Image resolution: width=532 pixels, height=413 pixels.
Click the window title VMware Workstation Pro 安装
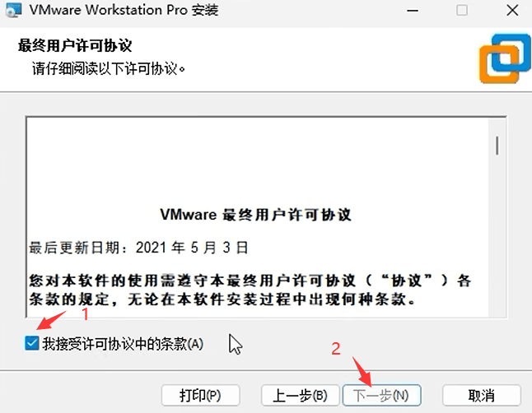(124, 10)
